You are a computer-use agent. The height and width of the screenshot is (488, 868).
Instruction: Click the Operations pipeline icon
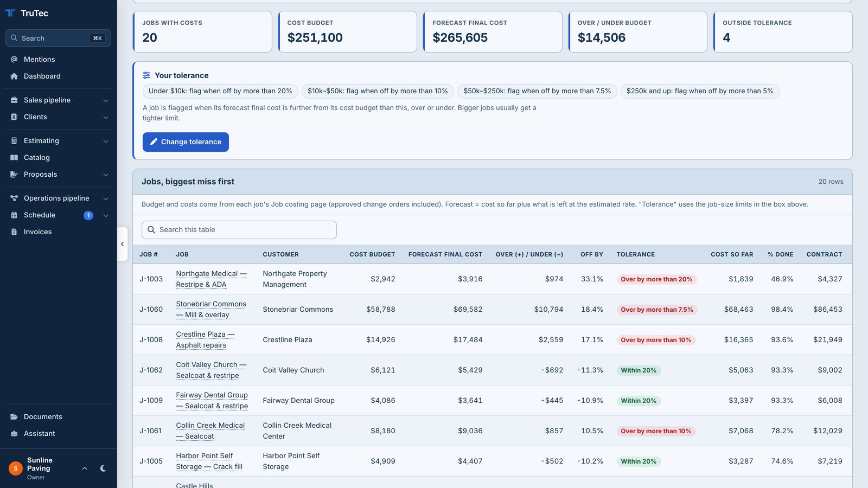coord(14,198)
